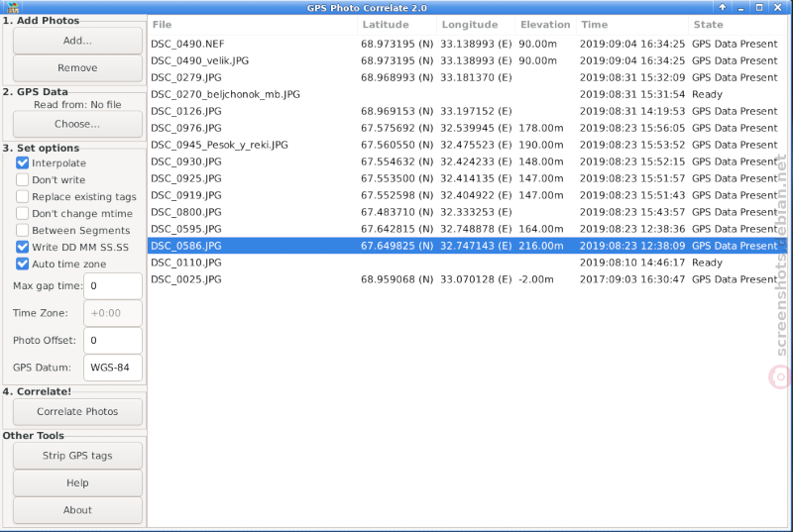Open the About dialog
Screen dimensions: 793x532
[77, 510]
